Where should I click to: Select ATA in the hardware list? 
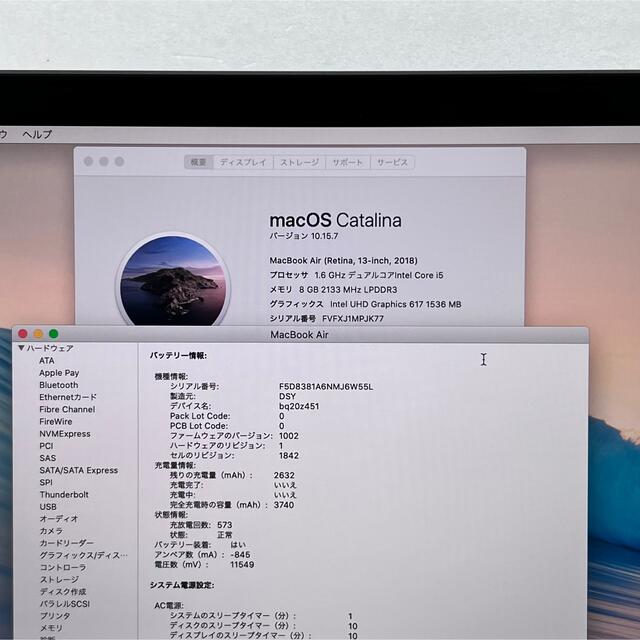tap(47, 361)
